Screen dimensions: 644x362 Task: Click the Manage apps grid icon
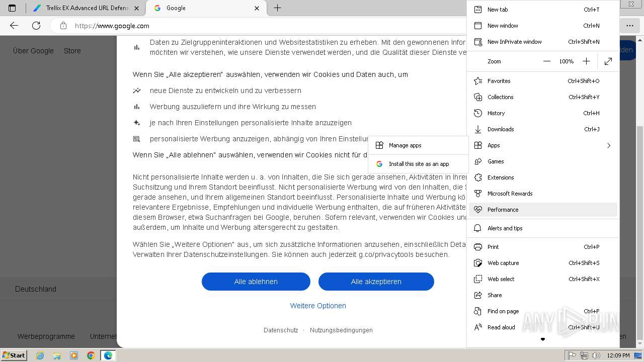[x=379, y=145]
